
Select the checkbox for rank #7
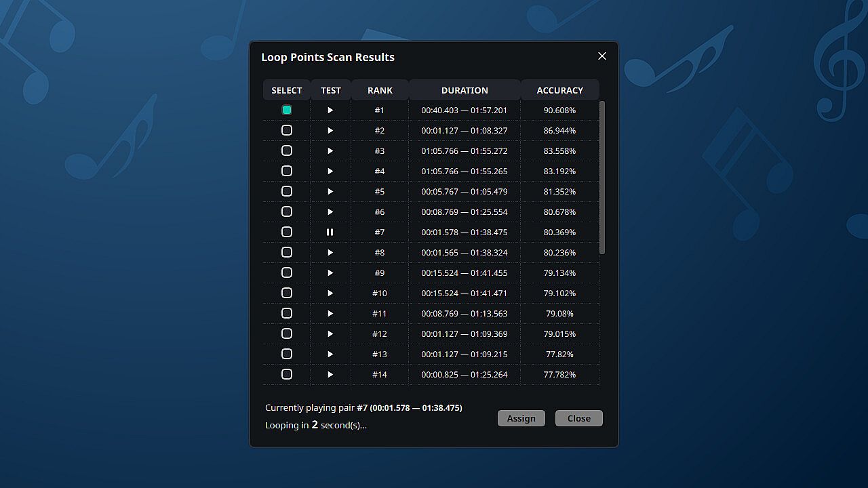[x=287, y=232]
